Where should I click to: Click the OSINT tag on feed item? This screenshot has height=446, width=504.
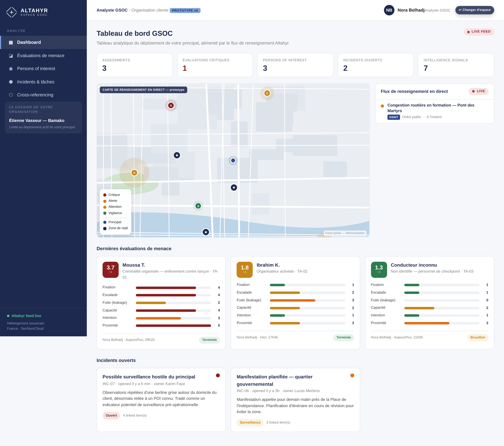(394, 117)
